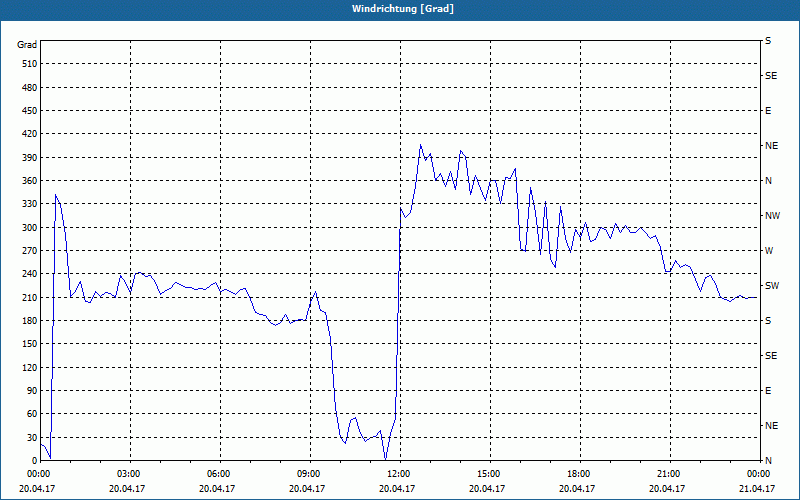Select the 20.04.17 date under 18:00

pyautogui.click(x=577, y=488)
